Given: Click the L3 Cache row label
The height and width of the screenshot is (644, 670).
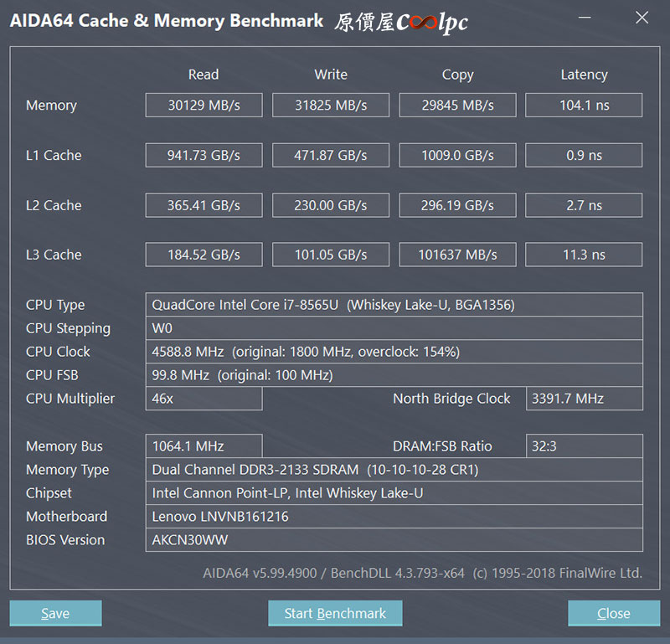Looking at the screenshot, I should coord(54,255).
